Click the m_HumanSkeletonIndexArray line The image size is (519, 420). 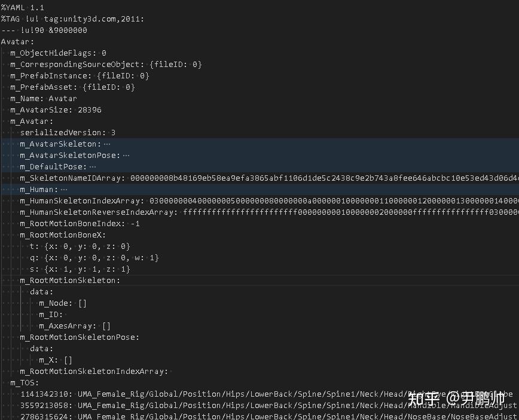point(81,201)
